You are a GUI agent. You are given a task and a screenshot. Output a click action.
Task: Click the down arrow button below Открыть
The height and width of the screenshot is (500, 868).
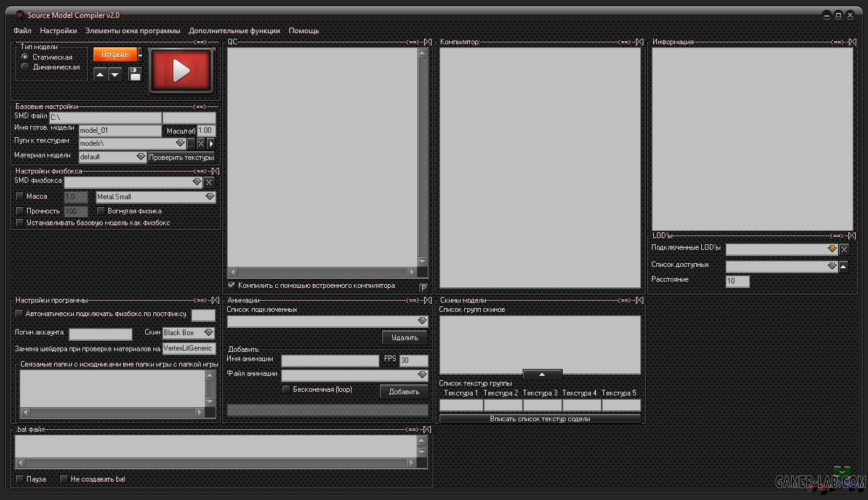click(x=115, y=74)
